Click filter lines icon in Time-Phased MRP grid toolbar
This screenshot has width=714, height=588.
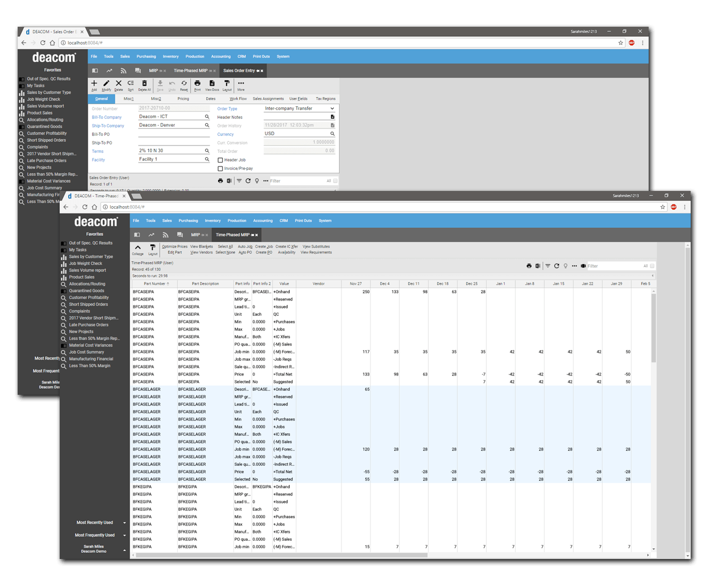(548, 266)
